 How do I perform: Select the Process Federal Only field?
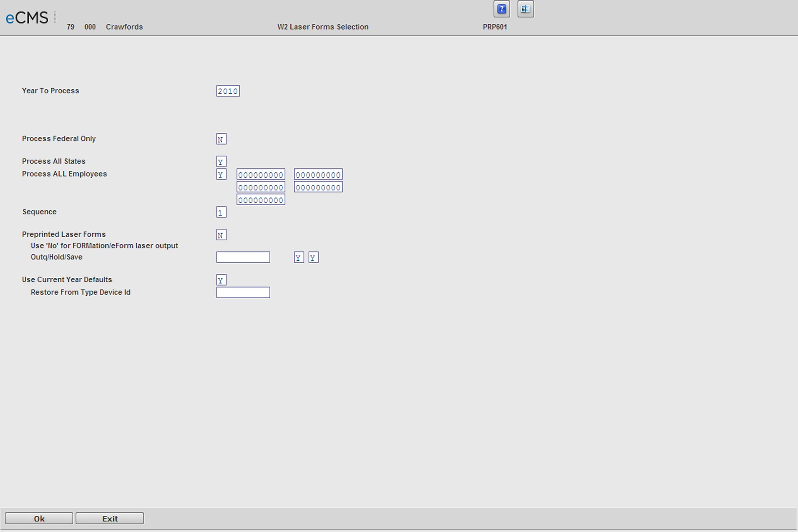click(221, 139)
